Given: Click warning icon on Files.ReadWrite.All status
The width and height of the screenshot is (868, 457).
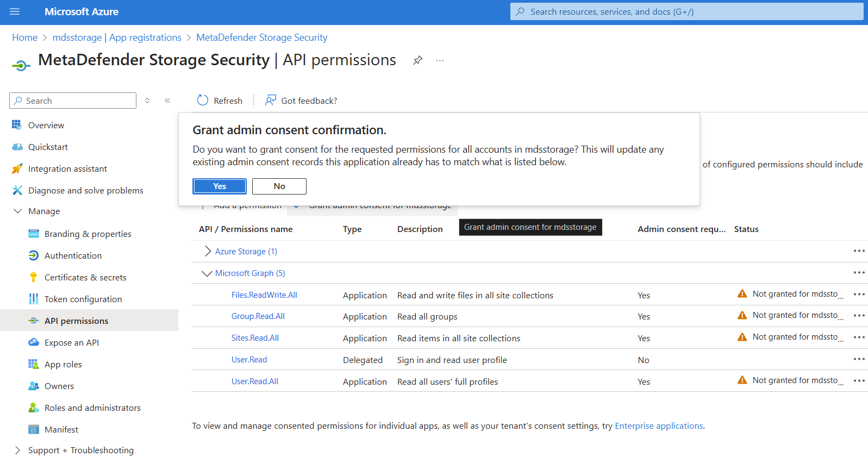Looking at the screenshot, I should point(742,294).
